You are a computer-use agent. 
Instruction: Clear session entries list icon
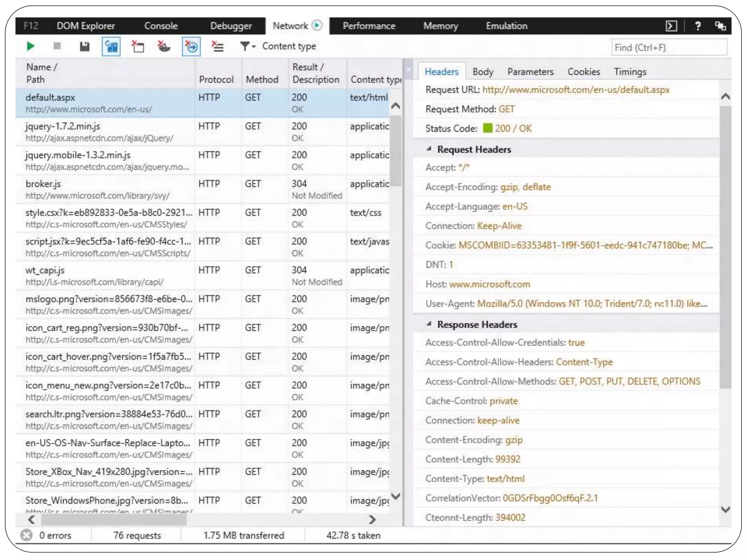pos(218,47)
